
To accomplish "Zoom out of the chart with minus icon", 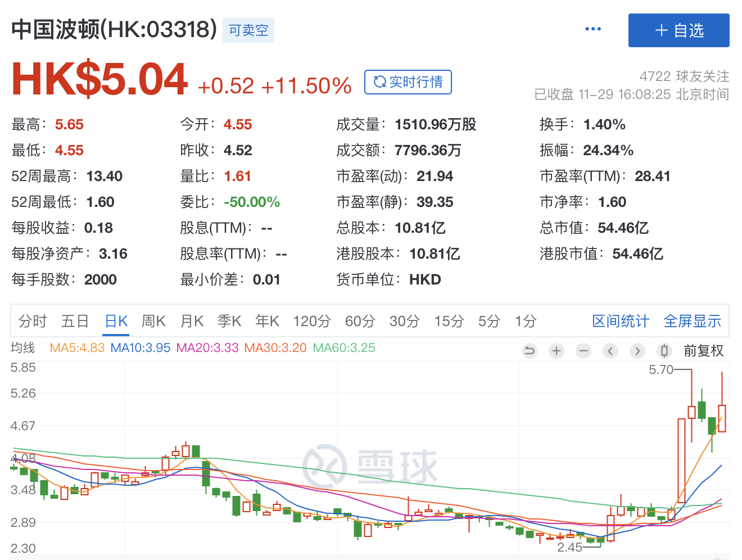I will [x=583, y=350].
